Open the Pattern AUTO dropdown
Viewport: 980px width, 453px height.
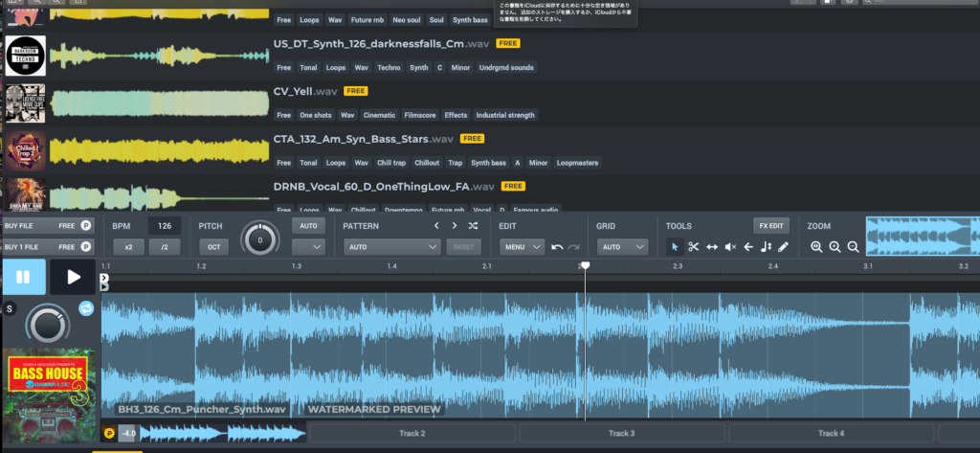pos(393,247)
